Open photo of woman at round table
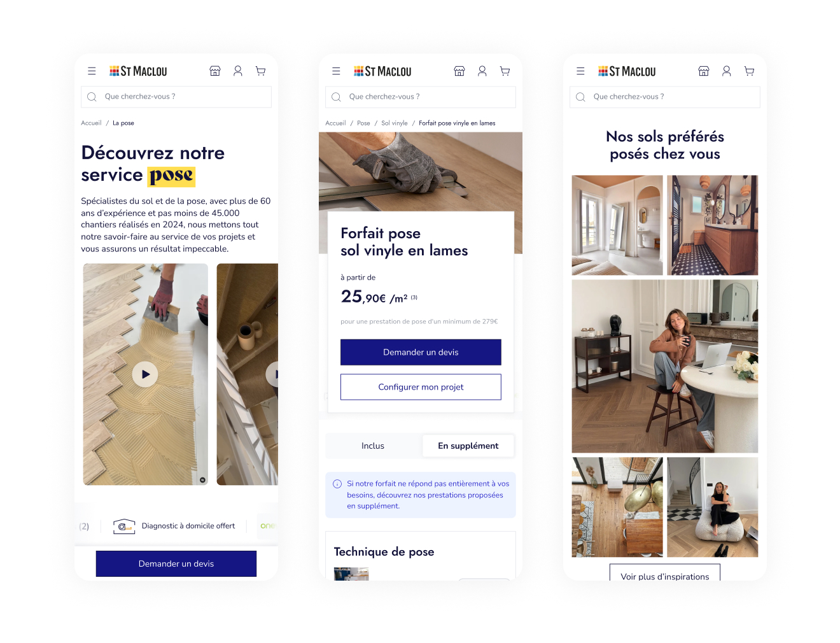 tap(665, 366)
